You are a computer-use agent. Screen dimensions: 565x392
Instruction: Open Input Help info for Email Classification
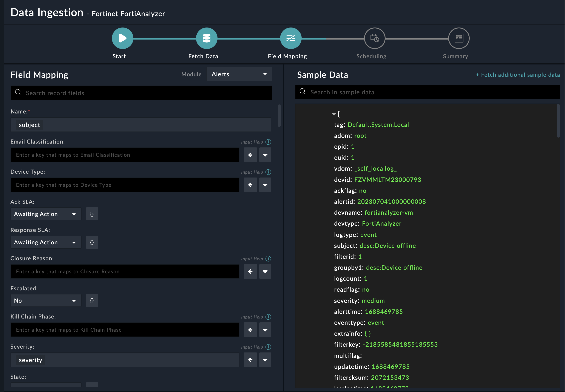coord(268,142)
